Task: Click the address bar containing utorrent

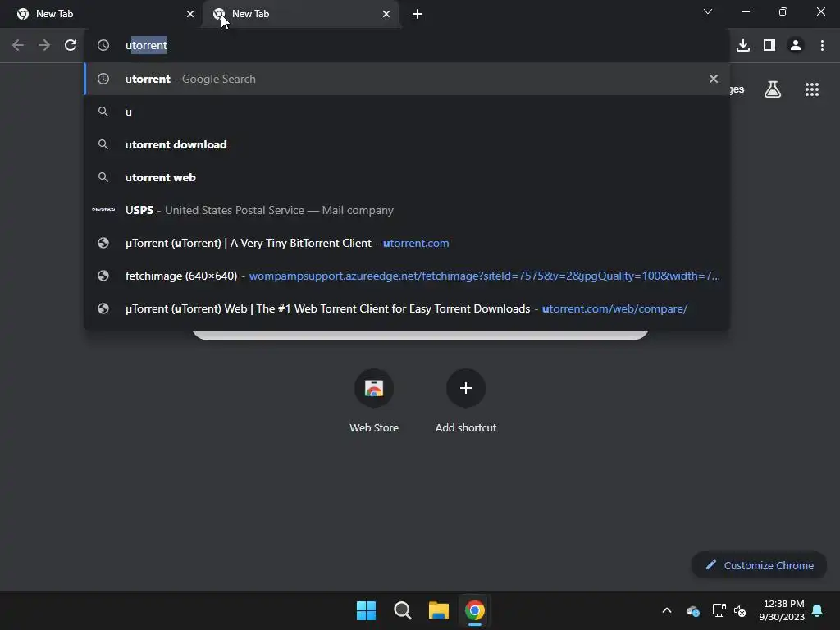Action: click(407, 46)
